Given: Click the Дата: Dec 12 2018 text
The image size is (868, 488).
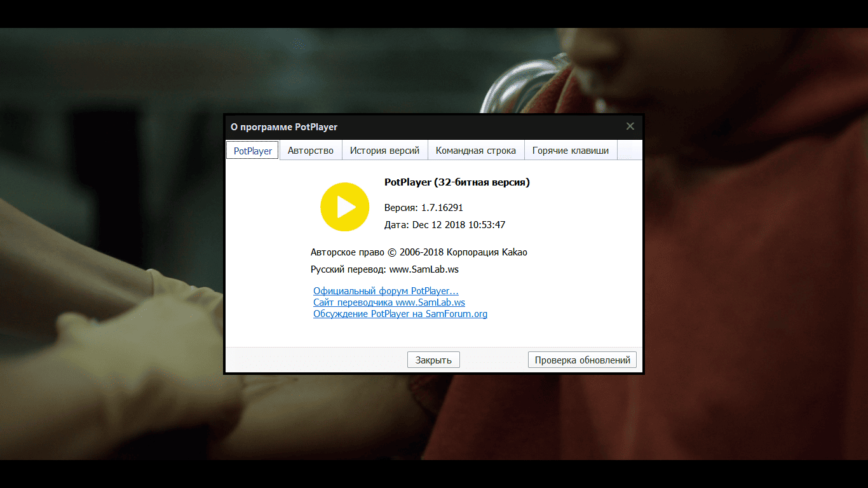Looking at the screenshot, I should point(445,225).
